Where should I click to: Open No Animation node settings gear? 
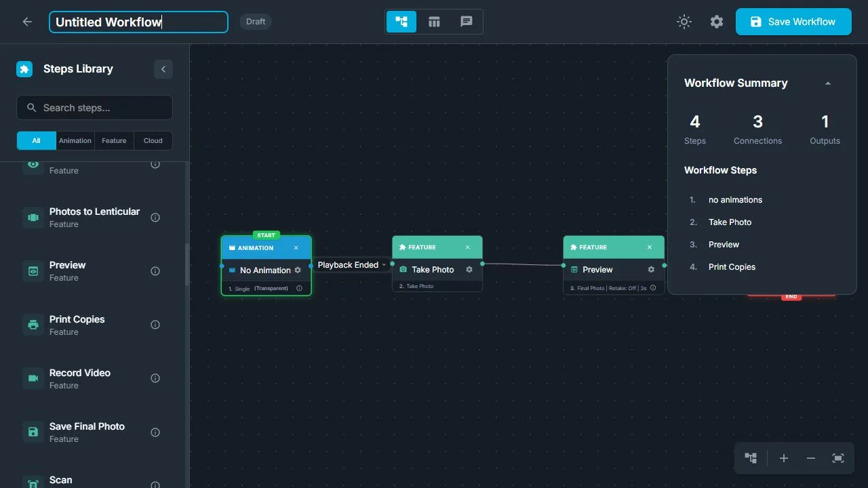(x=298, y=270)
